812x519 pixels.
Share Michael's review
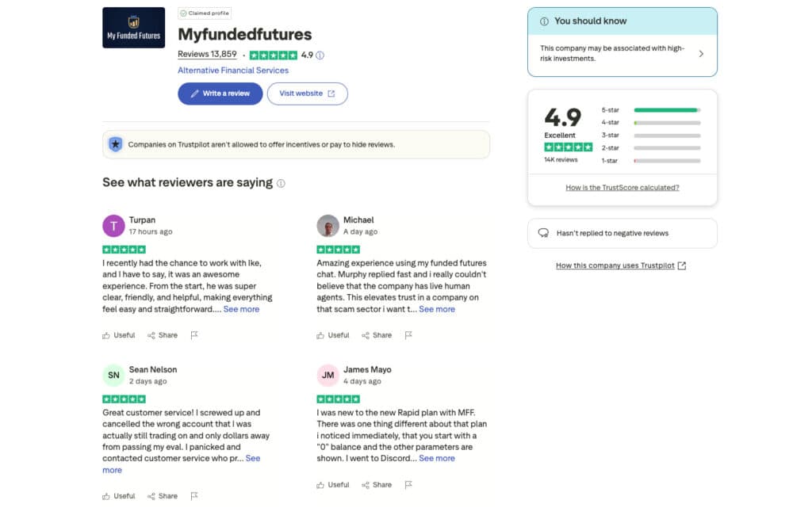point(377,335)
